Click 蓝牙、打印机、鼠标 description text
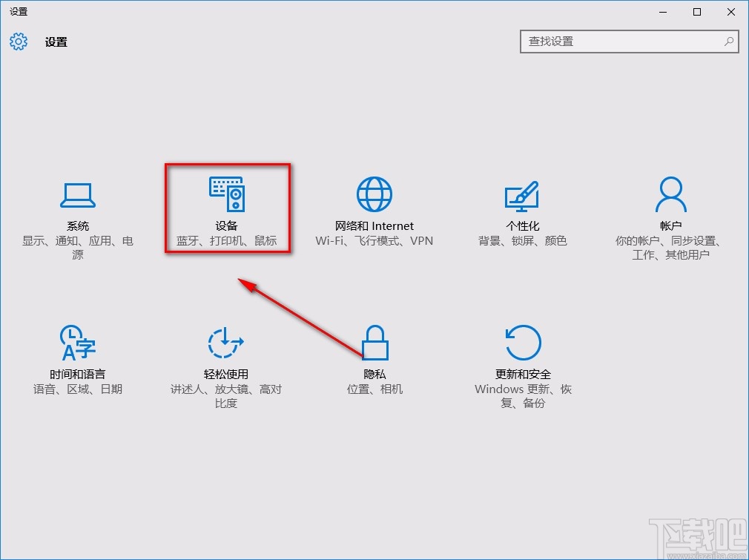The height and width of the screenshot is (560, 749). pyautogui.click(x=226, y=240)
